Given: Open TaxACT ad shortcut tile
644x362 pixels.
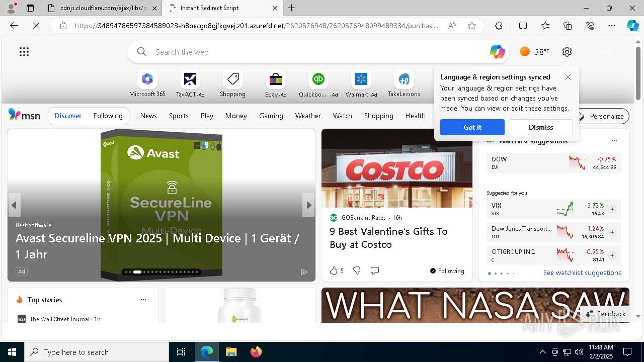Looking at the screenshot, I should pos(190,83).
